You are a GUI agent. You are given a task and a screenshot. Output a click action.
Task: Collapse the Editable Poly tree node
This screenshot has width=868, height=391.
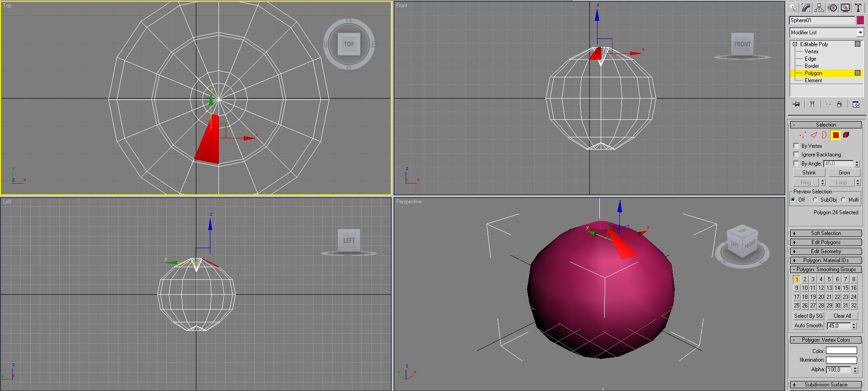pos(795,44)
